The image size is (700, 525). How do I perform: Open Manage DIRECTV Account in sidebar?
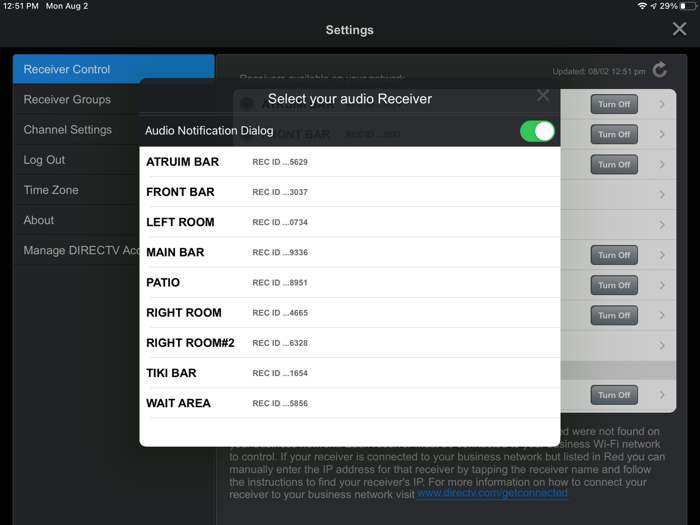pyautogui.click(x=76, y=250)
